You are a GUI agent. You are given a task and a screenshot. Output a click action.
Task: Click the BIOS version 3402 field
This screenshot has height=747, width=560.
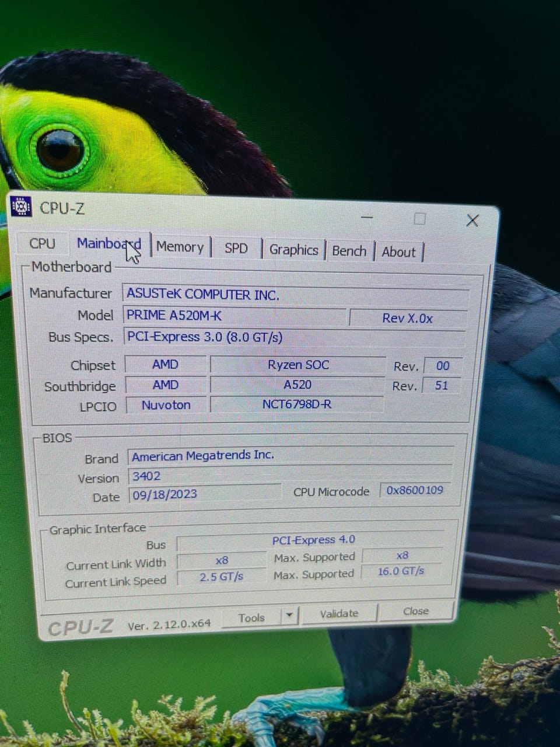290,475
